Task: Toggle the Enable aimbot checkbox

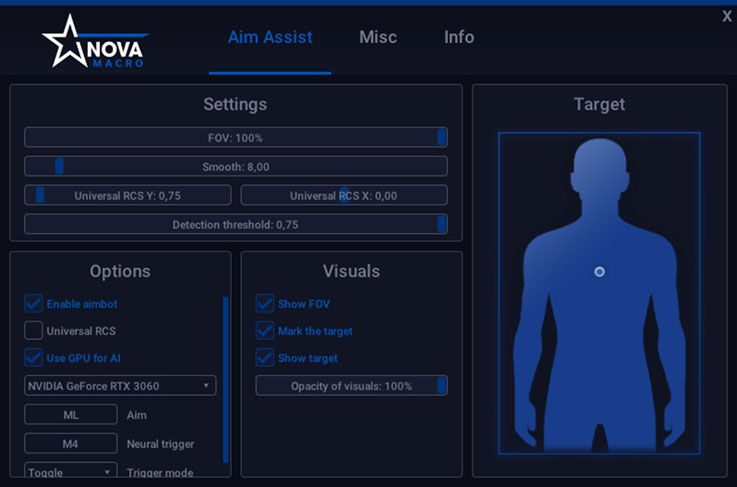Action: (x=34, y=303)
